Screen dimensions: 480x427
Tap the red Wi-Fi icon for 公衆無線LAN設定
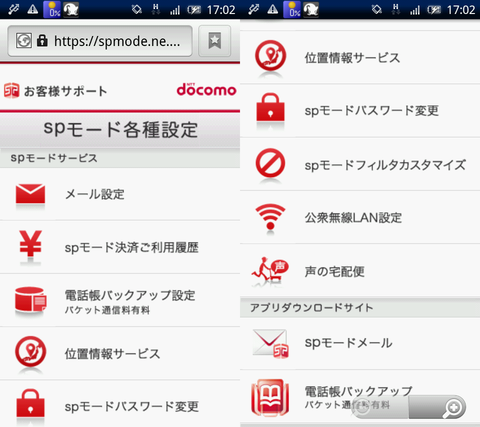270,217
